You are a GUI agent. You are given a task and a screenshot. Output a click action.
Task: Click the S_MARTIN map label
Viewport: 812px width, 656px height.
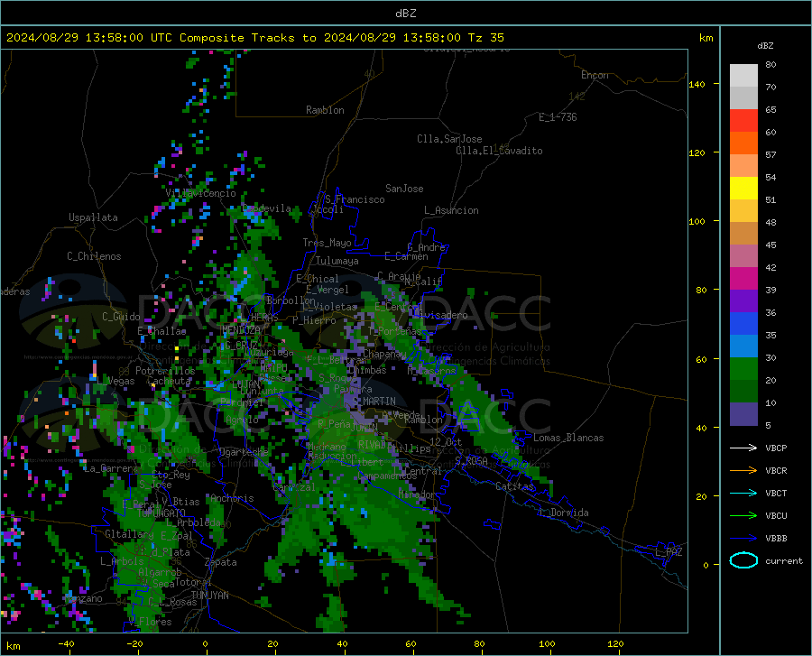pos(374,402)
